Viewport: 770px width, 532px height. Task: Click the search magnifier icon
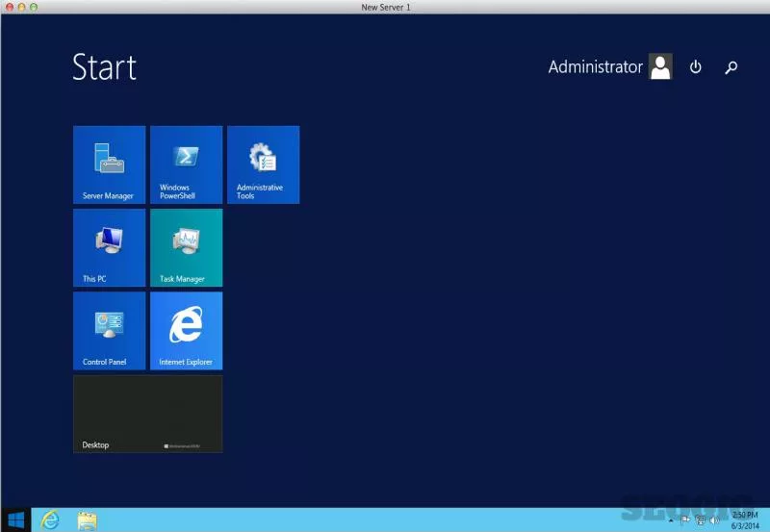tap(731, 67)
